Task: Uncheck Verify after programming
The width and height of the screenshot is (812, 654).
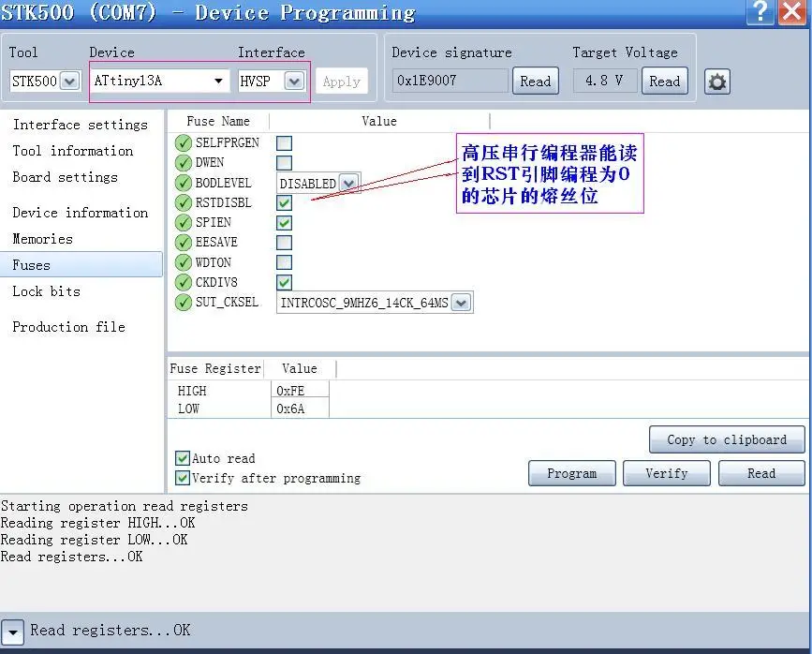Action: click(183, 478)
